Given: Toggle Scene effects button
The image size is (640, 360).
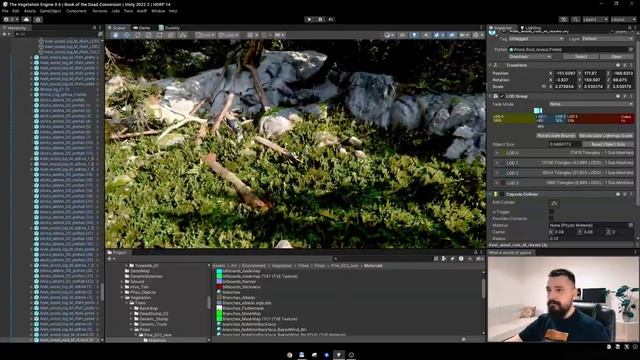Looking at the screenshot, I should pos(438,36).
